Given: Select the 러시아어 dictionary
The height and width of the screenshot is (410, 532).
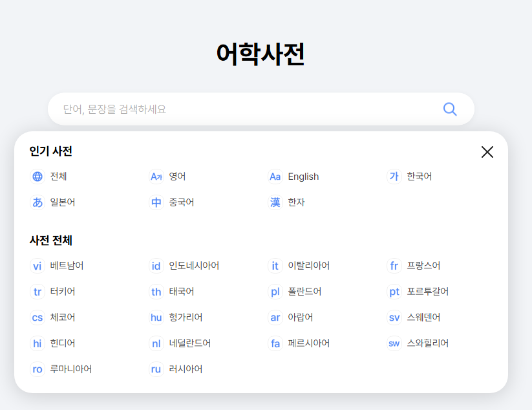Looking at the screenshot, I should click(186, 369).
